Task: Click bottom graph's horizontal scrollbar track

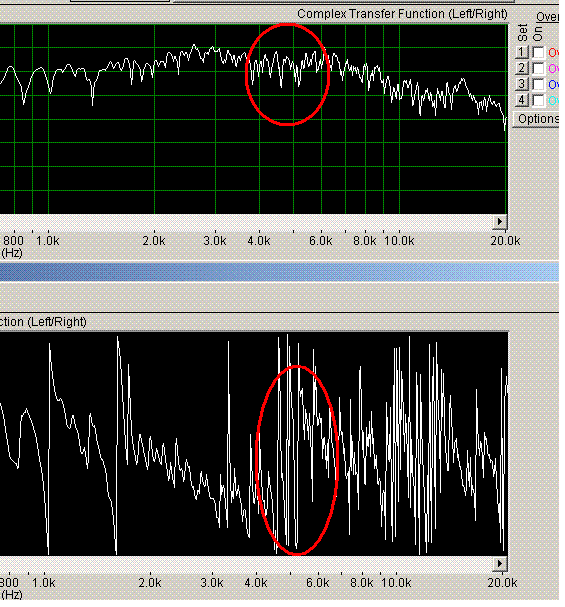Action: pyautogui.click(x=247, y=563)
